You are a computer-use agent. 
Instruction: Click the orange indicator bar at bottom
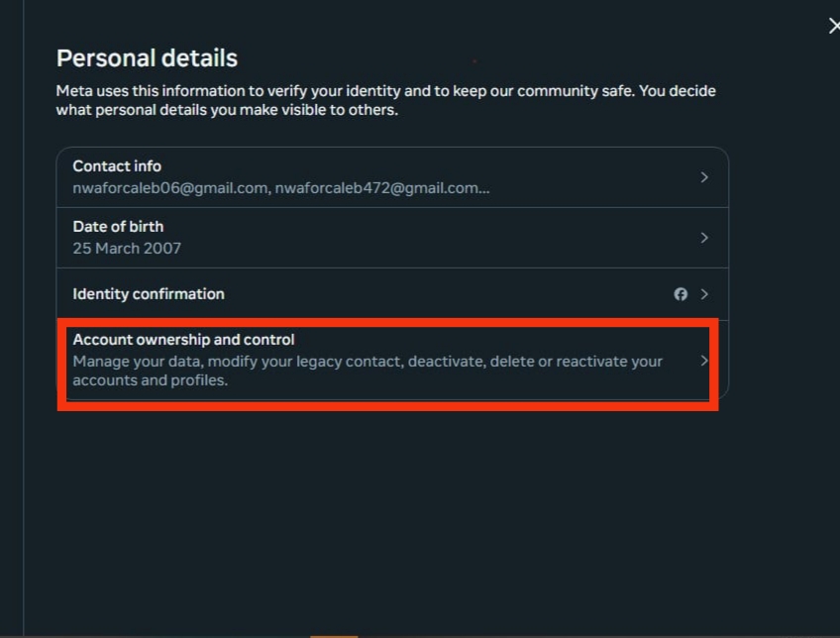(x=334, y=636)
